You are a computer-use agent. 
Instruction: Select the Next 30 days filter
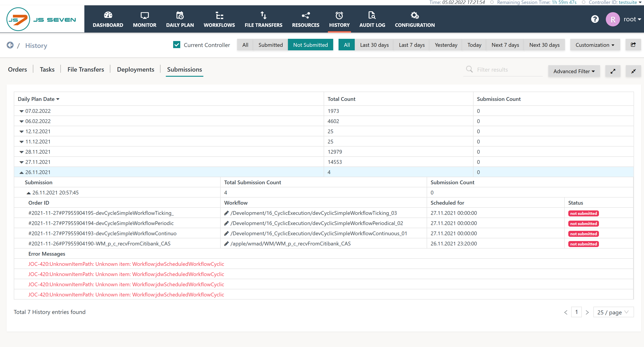pyautogui.click(x=544, y=45)
